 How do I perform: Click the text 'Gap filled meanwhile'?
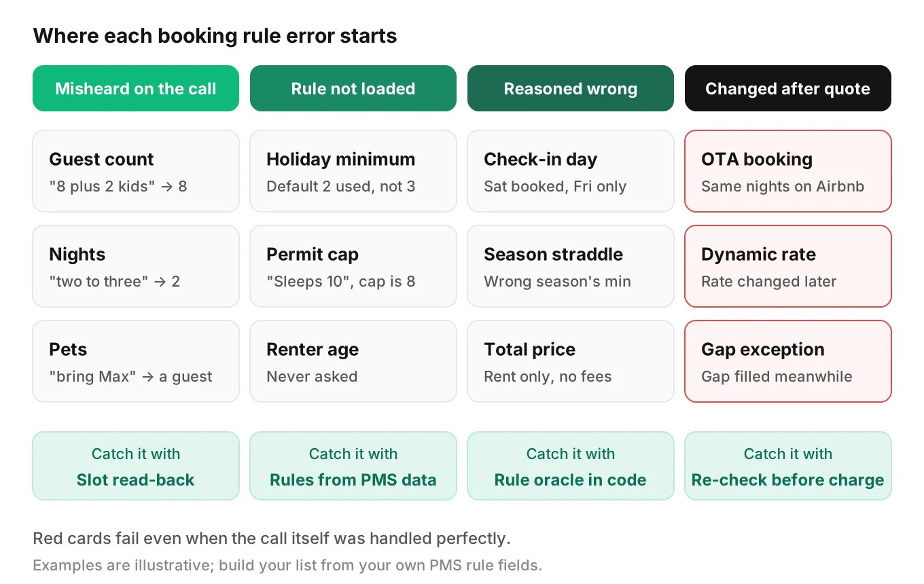[x=777, y=376]
